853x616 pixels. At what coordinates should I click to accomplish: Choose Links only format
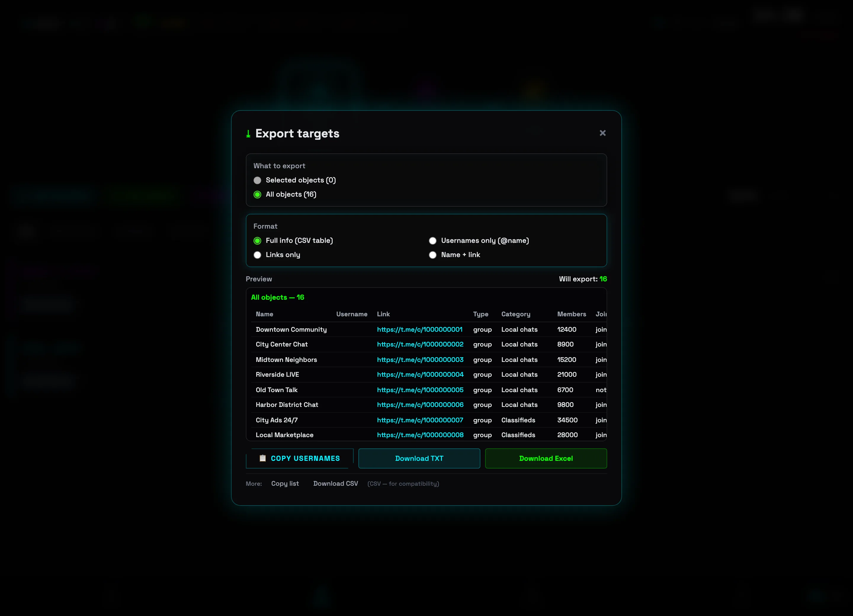pos(277,255)
